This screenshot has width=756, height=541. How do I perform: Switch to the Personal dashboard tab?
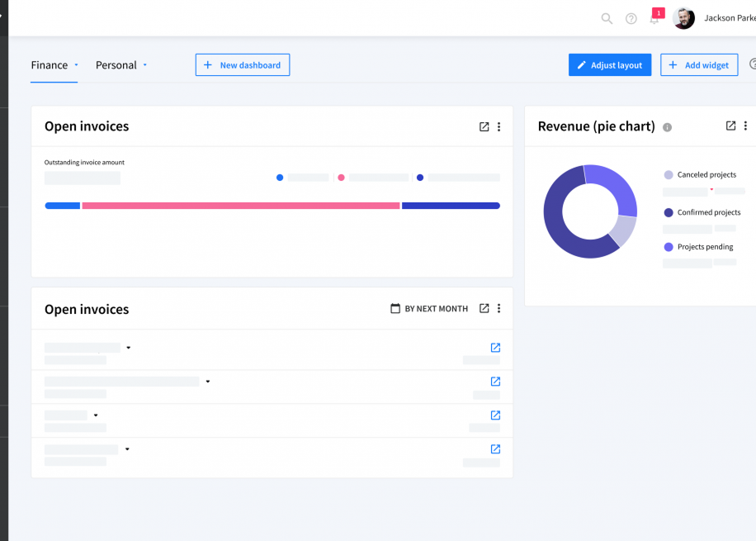pyautogui.click(x=116, y=65)
